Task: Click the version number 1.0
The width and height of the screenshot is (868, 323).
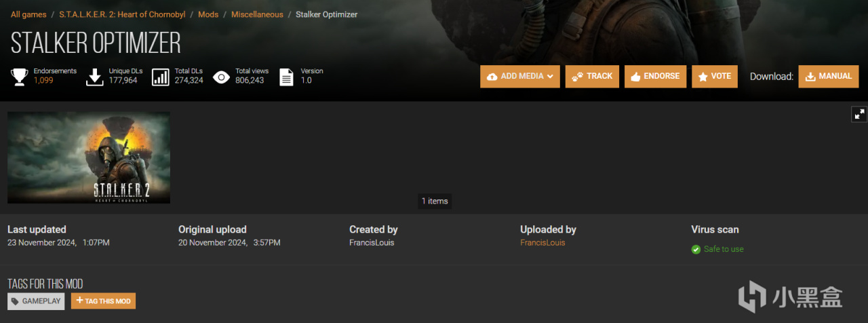Action: click(307, 81)
